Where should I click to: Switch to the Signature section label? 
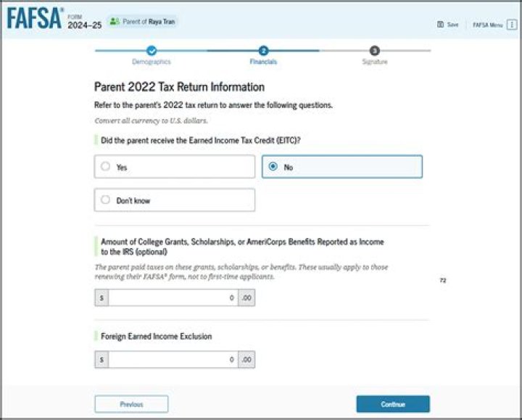click(x=374, y=62)
